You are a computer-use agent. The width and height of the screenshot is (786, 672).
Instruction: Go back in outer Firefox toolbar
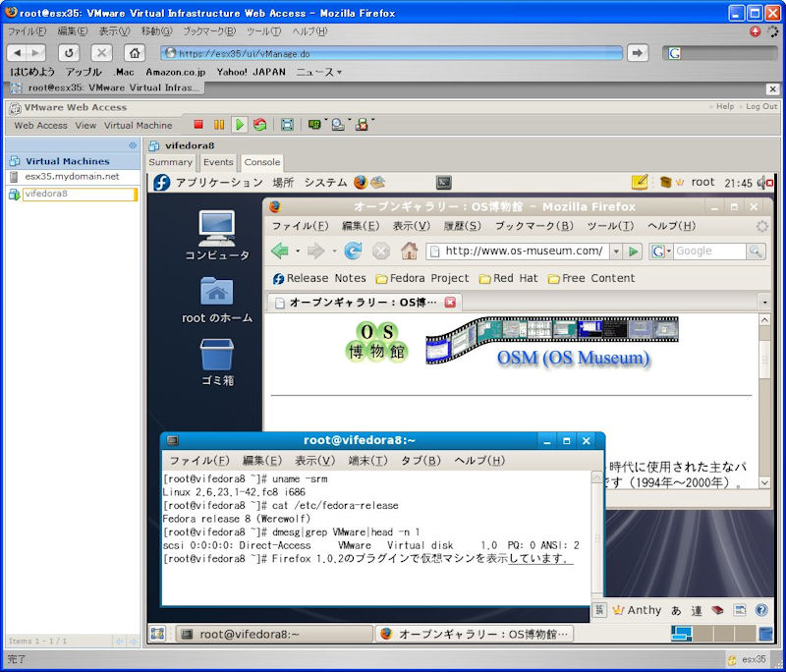coord(18,53)
